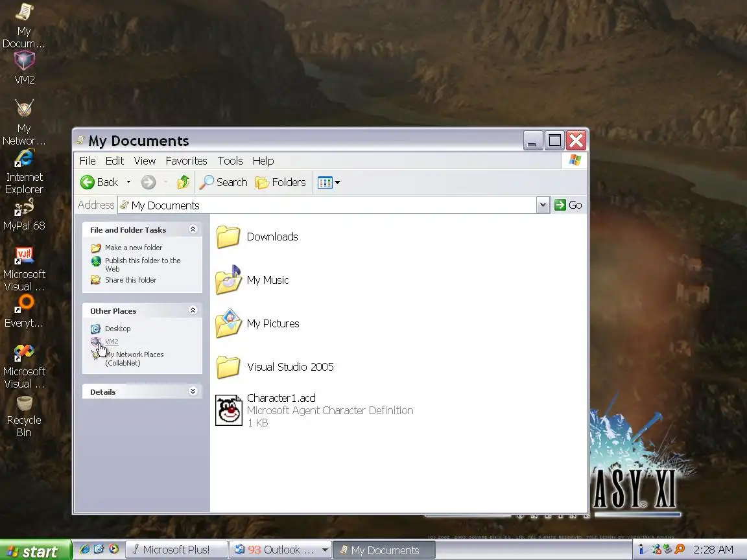The width and height of the screenshot is (747, 560).
Task: Click the Share this folder link
Action: 130,280
